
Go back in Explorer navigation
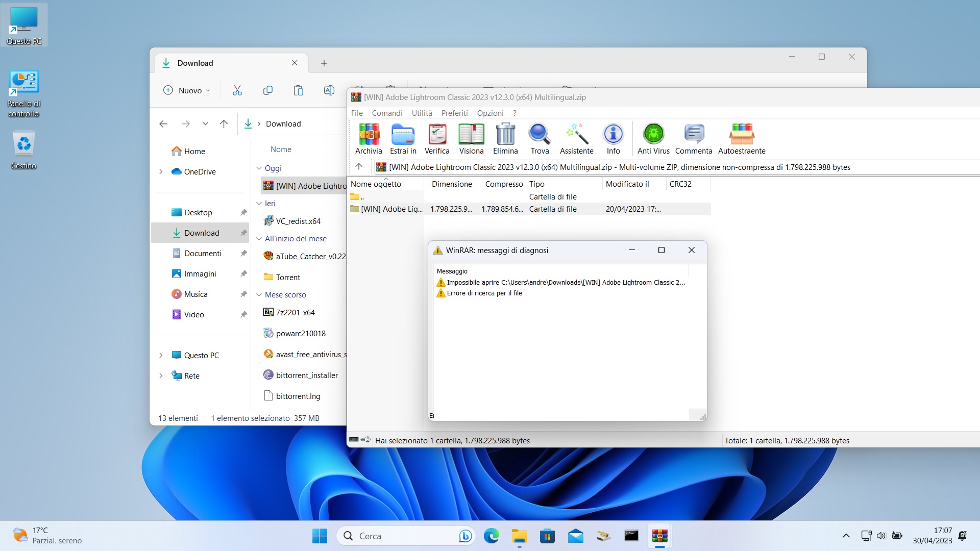(x=163, y=123)
